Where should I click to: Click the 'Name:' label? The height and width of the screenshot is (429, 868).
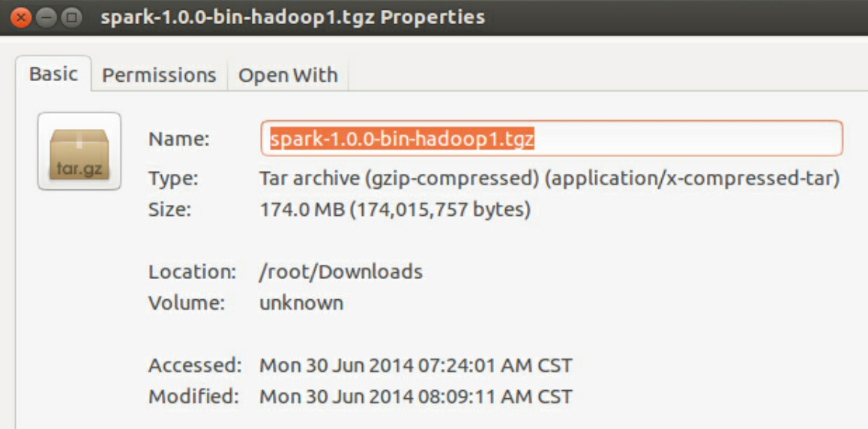[178, 139]
